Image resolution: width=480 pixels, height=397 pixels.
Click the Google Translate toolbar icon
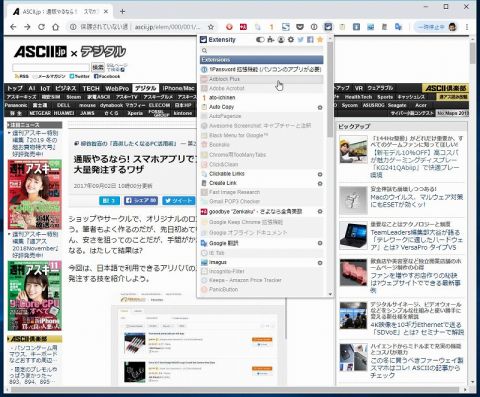tap(398, 27)
